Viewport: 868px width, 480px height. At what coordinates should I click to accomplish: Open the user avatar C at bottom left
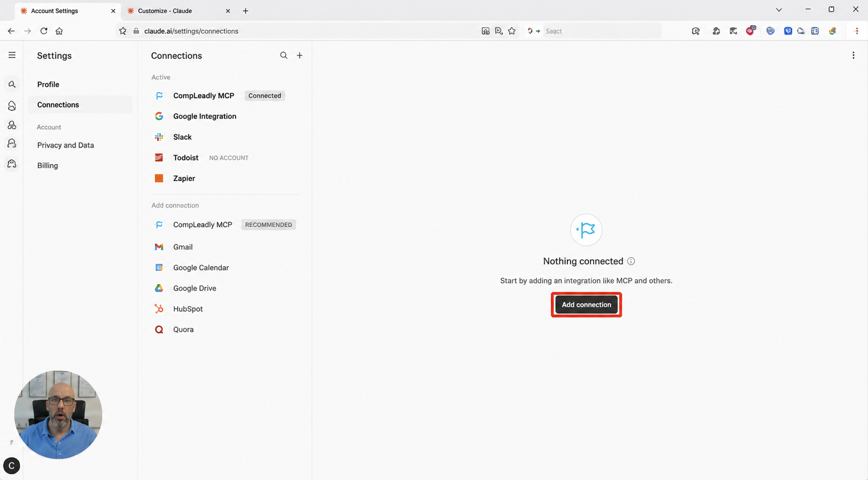12,466
